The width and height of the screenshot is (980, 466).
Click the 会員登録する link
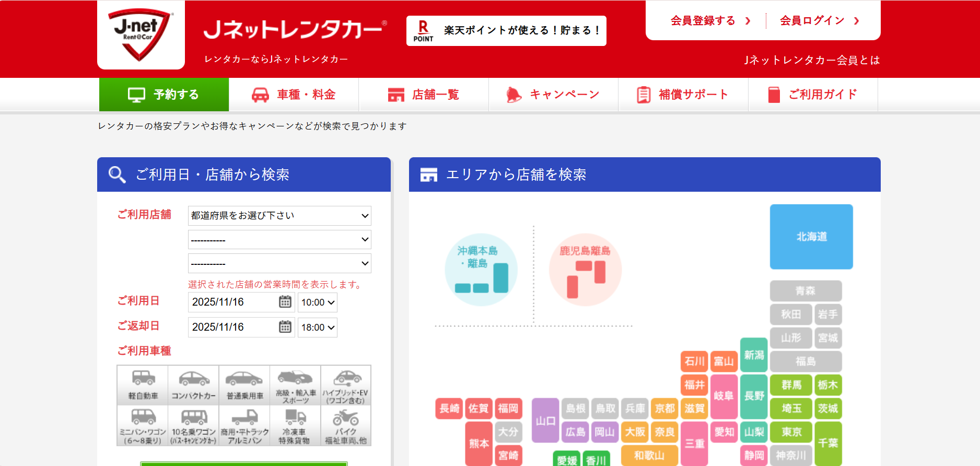click(x=710, y=21)
